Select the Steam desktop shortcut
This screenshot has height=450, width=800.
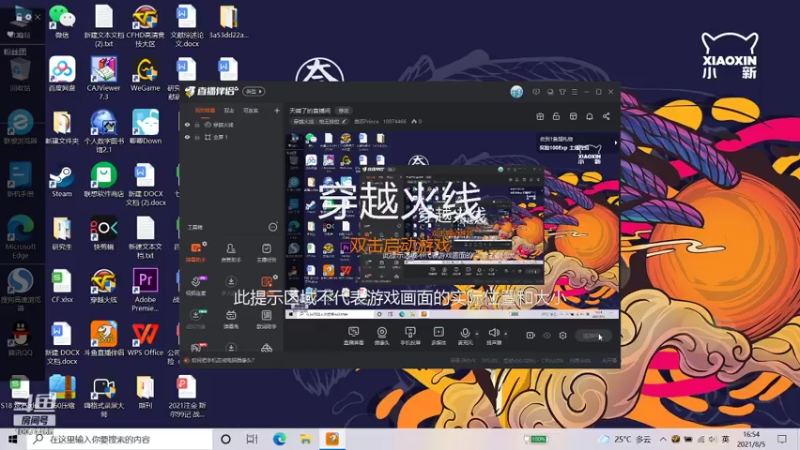point(62,180)
